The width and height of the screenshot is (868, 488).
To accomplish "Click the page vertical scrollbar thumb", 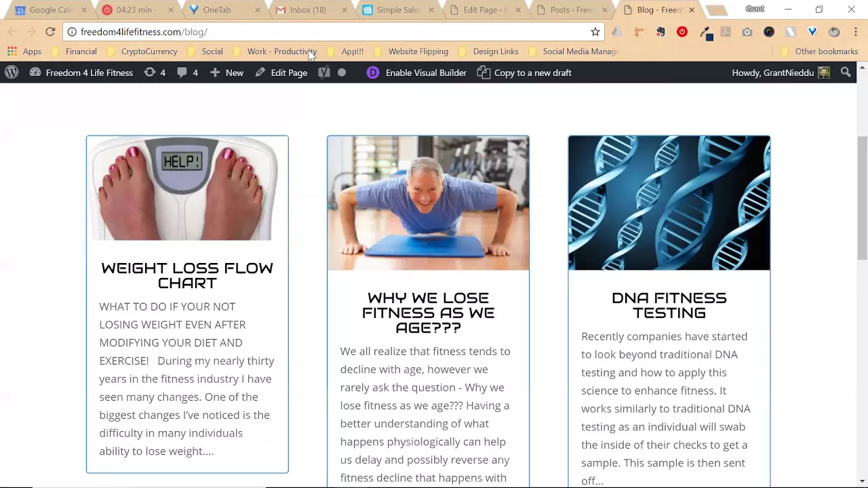I will (862, 198).
